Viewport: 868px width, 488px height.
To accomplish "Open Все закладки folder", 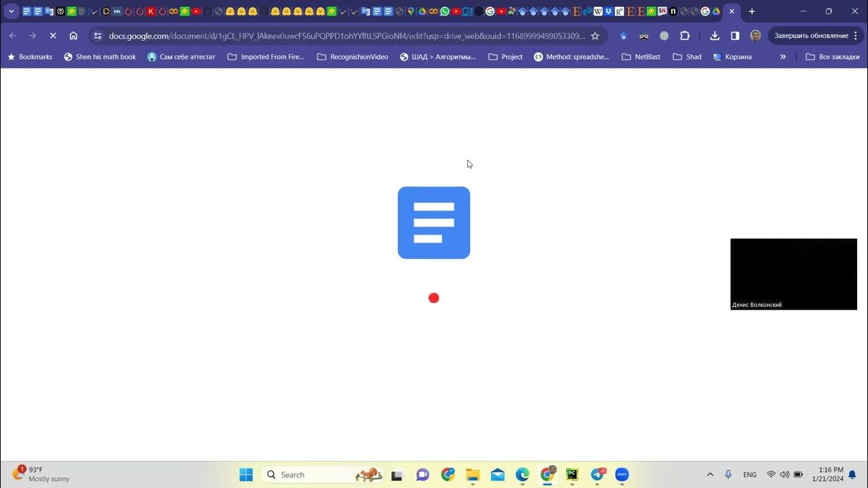I will [833, 57].
